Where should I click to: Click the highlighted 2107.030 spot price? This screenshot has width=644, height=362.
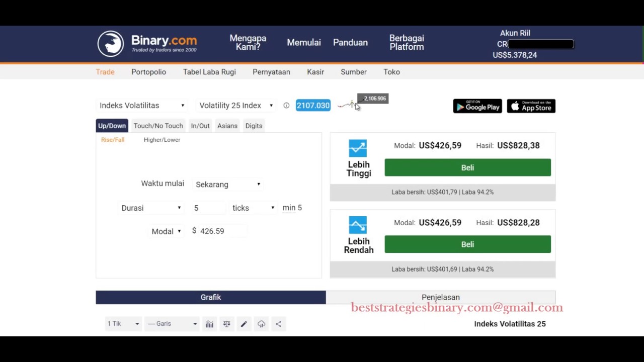[313, 106]
